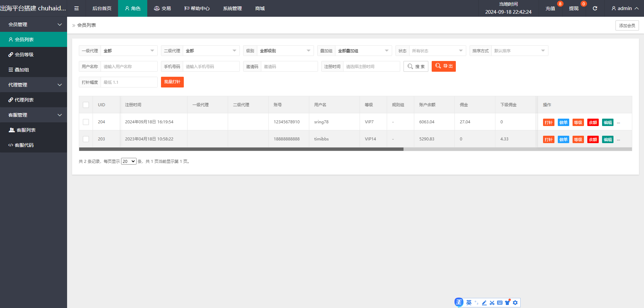Click the 批量打针 button
The image size is (644, 308).
(172, 82)
